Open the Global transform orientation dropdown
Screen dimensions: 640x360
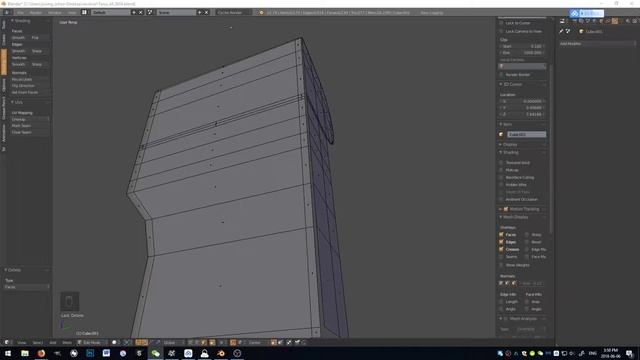point(173,342)
